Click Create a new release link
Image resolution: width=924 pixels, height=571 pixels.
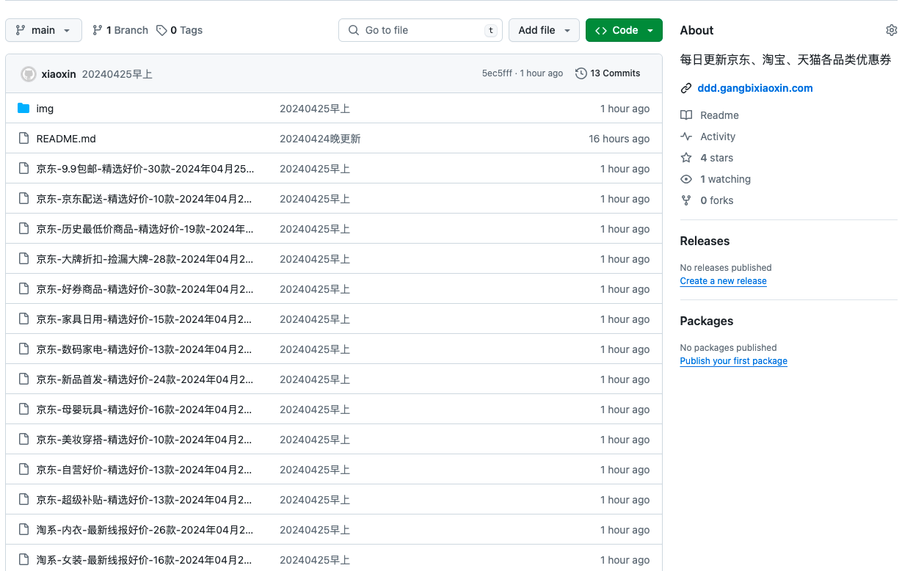[x=723, y=281]
